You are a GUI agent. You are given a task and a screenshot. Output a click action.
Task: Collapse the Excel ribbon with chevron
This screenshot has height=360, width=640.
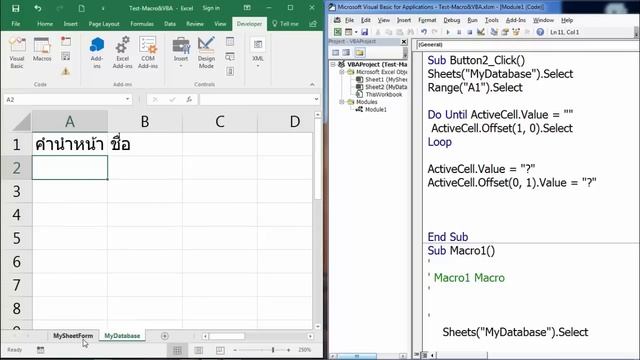coord(312,84)
